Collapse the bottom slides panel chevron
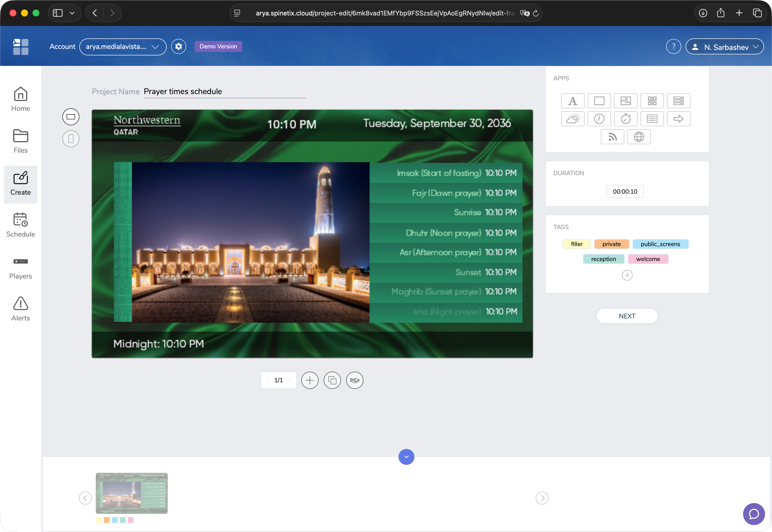 coord(406,457)
